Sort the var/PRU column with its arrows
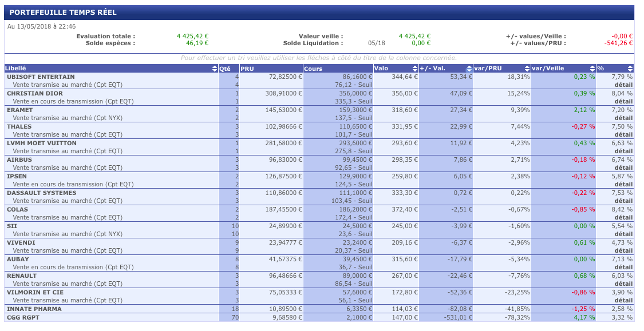644x331 pixels. (527, 69)
